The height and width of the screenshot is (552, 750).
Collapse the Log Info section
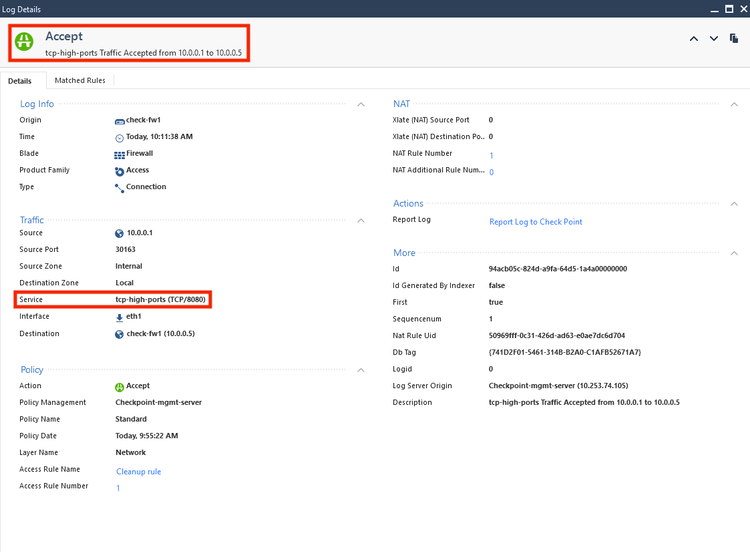pos(360,103)
